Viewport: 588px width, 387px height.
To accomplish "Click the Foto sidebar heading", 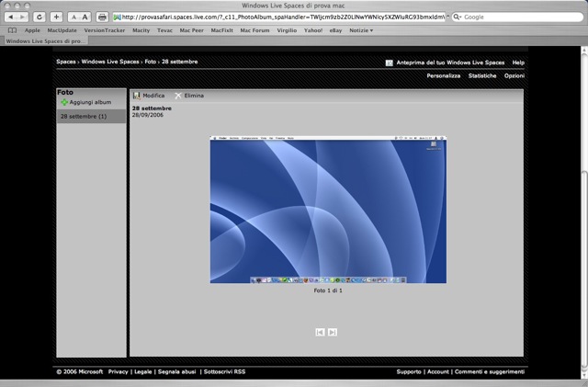I will pos(65,92).
